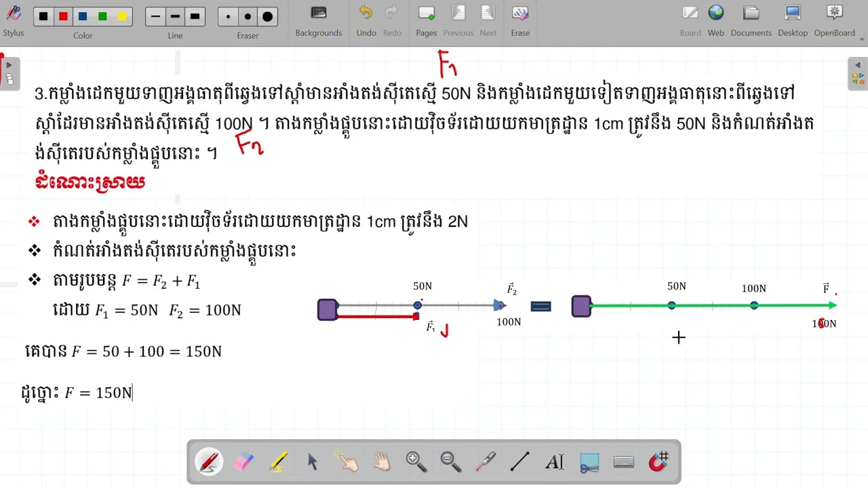Viewport: 868px width, 488px height.
Task: Show the Desktop mode
Action: click(793, 20)
